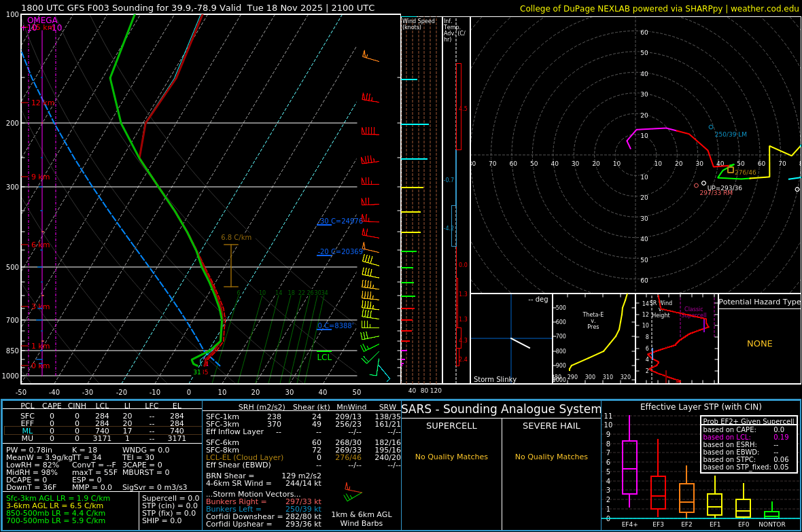Click the 'SEVERE HAIL' column header
The image size is (802, 532).
tap(551, 425)
